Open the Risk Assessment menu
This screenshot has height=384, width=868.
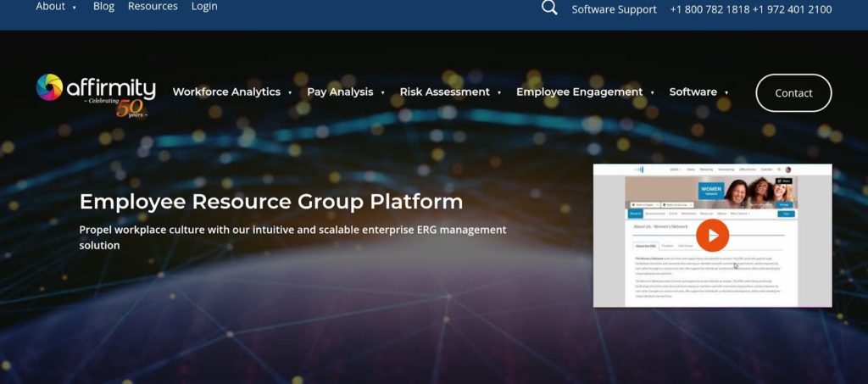click(444, 92)
